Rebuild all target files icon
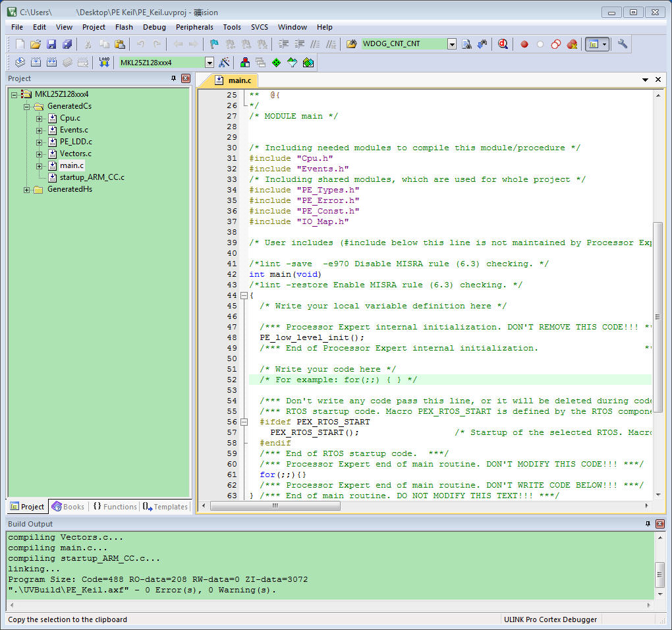The height and width of the screenshot is (630, 672). coord(51,63)
